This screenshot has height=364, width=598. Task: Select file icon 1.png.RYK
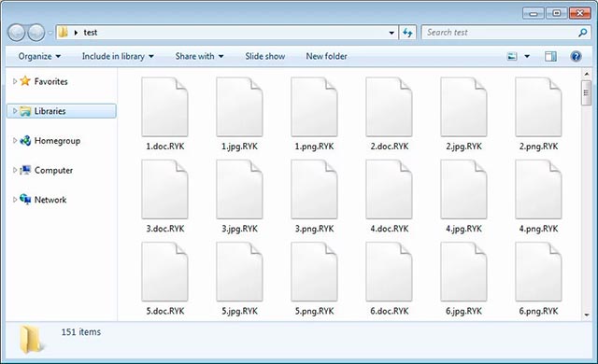point(314,107)
